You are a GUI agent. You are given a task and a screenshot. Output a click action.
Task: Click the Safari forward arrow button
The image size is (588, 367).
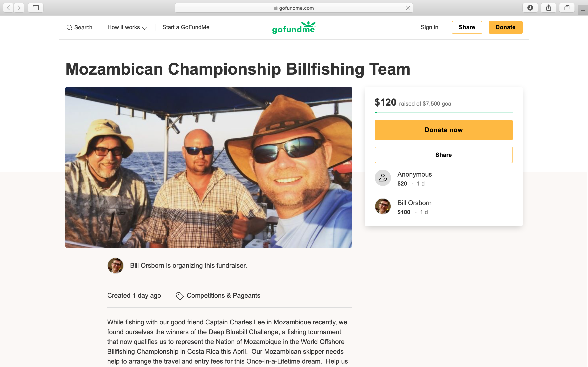tap(19, 8)
